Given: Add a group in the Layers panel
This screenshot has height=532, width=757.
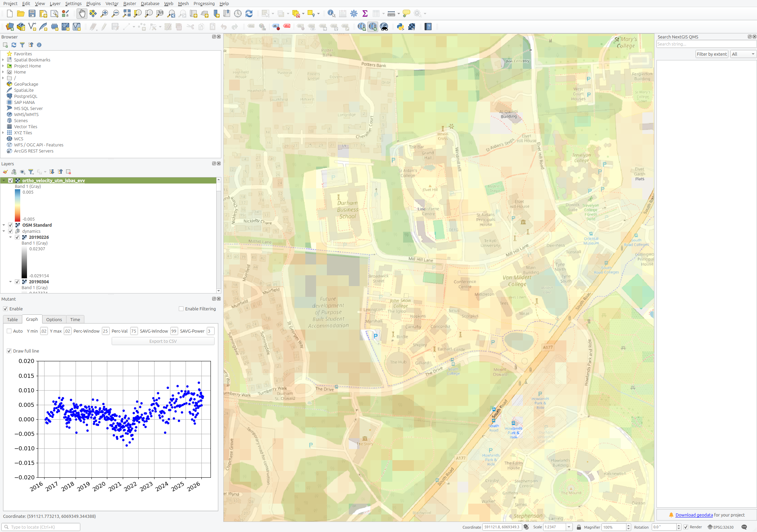Looking at the screenshot, I should click(14, 172).
